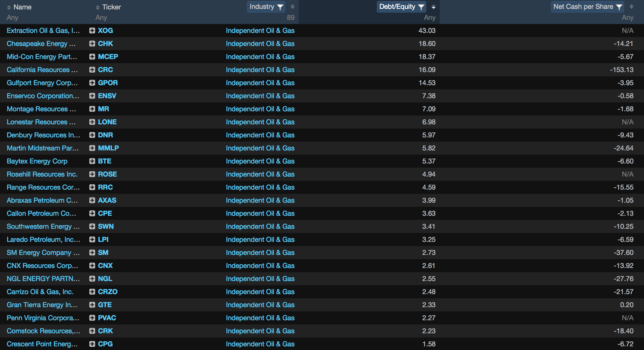Expand the CPG ticker plus icon
Image resolution: width=644 pixels, height=350 pixels.
[x=92, y=344]
